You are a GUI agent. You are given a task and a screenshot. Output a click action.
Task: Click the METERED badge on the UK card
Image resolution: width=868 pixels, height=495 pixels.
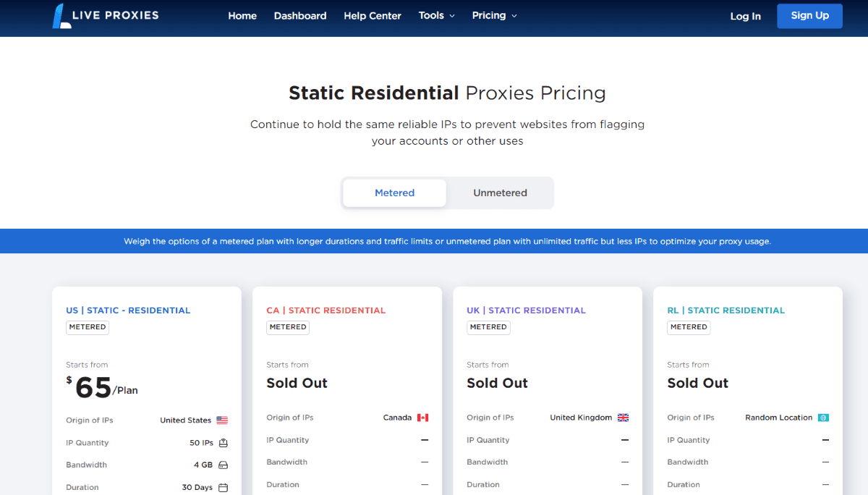tap(488, 327)
